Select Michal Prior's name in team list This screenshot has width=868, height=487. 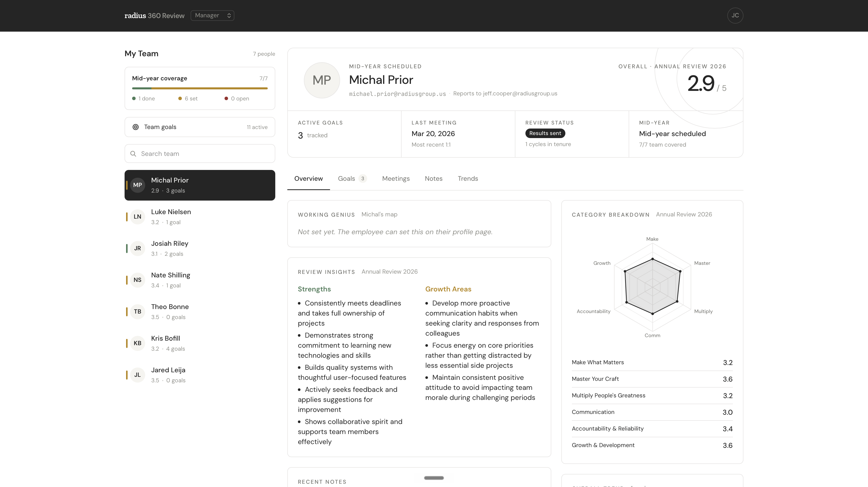170,180
